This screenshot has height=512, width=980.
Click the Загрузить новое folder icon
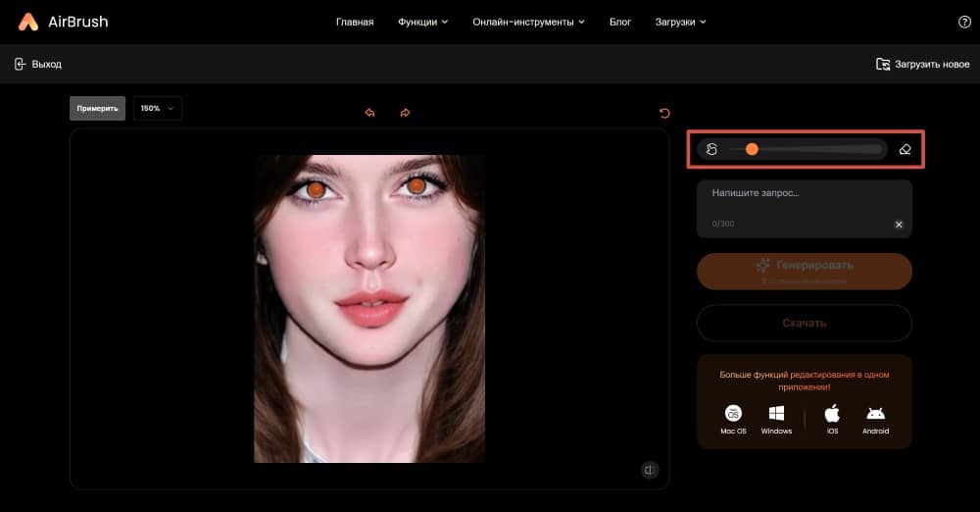pos(883,64)
